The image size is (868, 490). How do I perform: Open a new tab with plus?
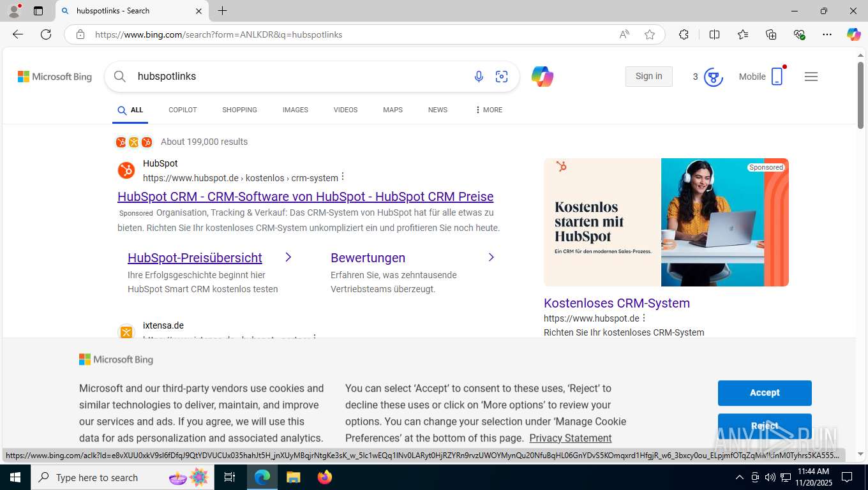click(222, 11)
